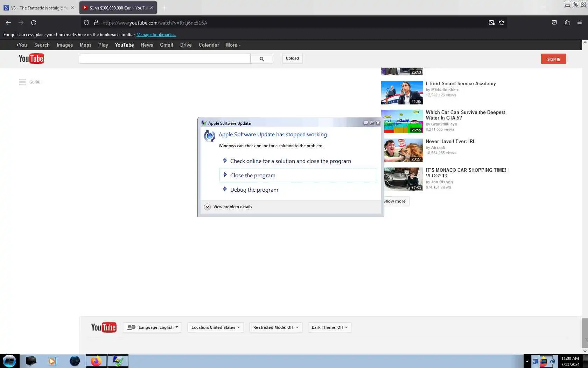This screenshot has height=368, width=588.
Task: Bookmark this page with the star icon
Action: click(502, 23)
